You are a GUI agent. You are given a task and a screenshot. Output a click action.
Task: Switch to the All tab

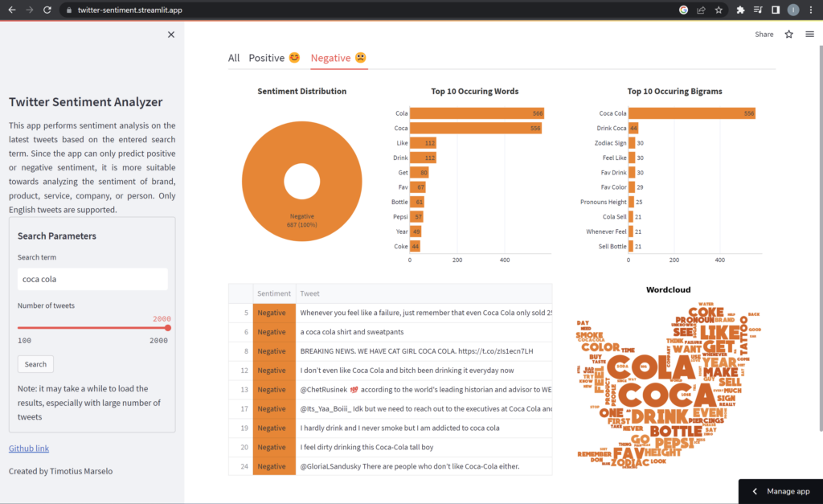coord(233,57)
